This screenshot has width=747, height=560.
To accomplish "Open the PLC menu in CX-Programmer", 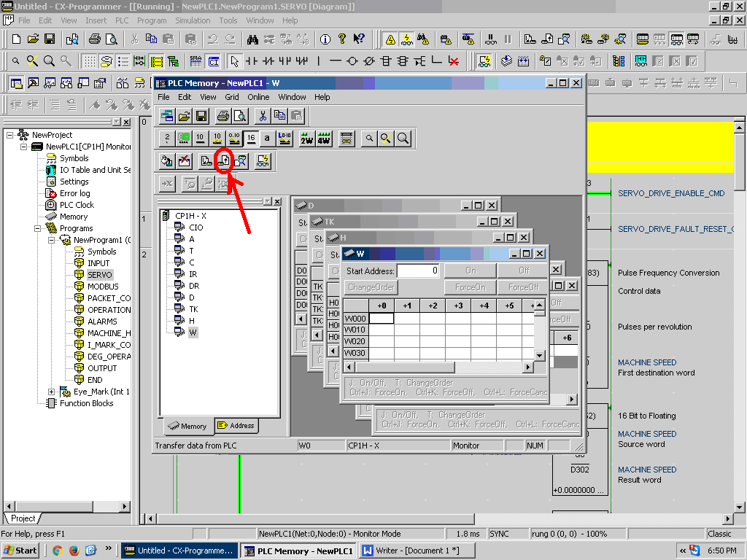I will pyautogui.click(x=122, y=20).
